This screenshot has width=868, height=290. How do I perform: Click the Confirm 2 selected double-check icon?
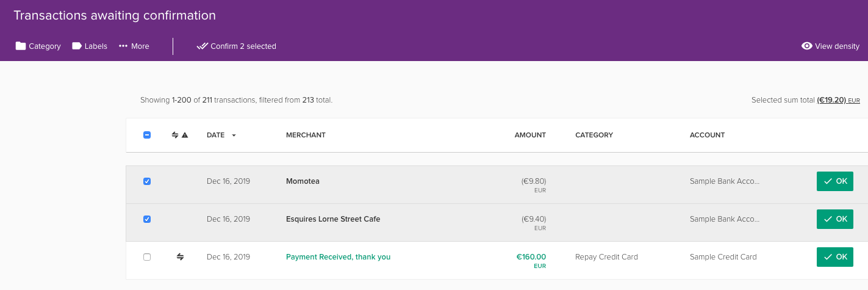coord(203,46)
